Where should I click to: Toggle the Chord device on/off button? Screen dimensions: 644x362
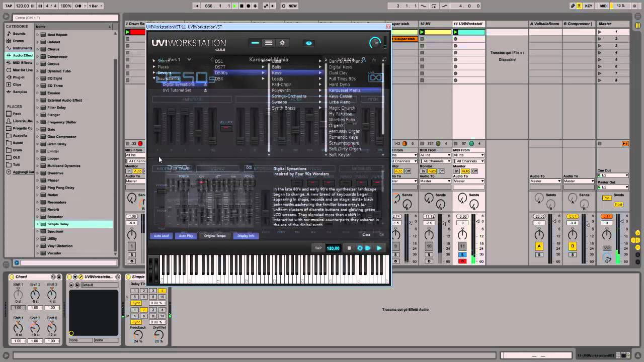tap(12, 277)
